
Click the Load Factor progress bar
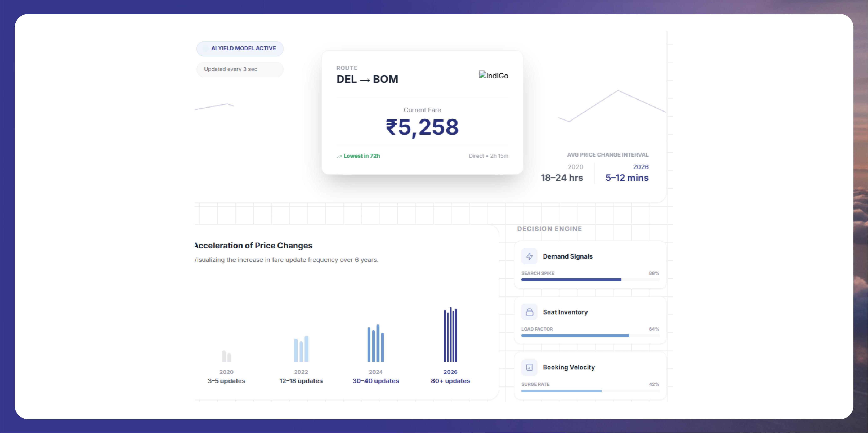click(x=590, y=335)
